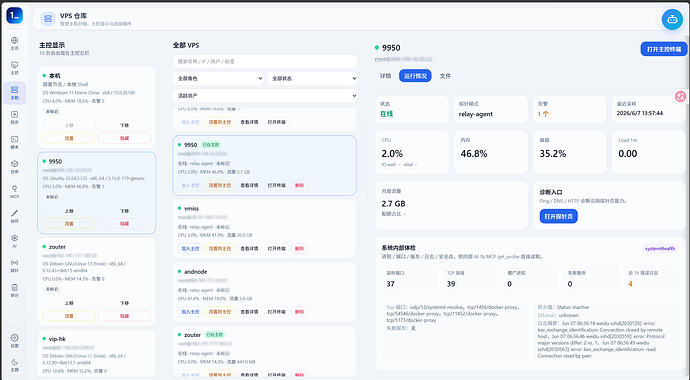Click 上移 on the zouter main-control card
This screenshot has height=380, width=690.
[69, 303]
